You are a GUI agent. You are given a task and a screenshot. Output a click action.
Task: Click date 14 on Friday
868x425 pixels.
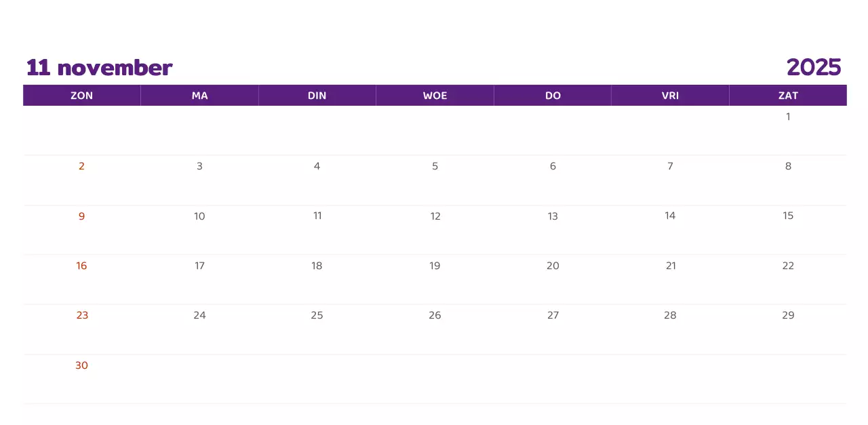tap(670, 216)
